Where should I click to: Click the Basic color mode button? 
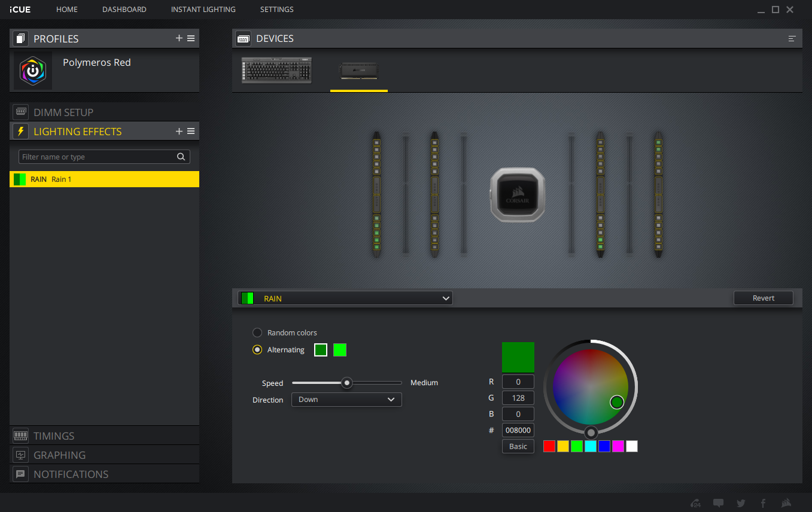coord(518,446)
